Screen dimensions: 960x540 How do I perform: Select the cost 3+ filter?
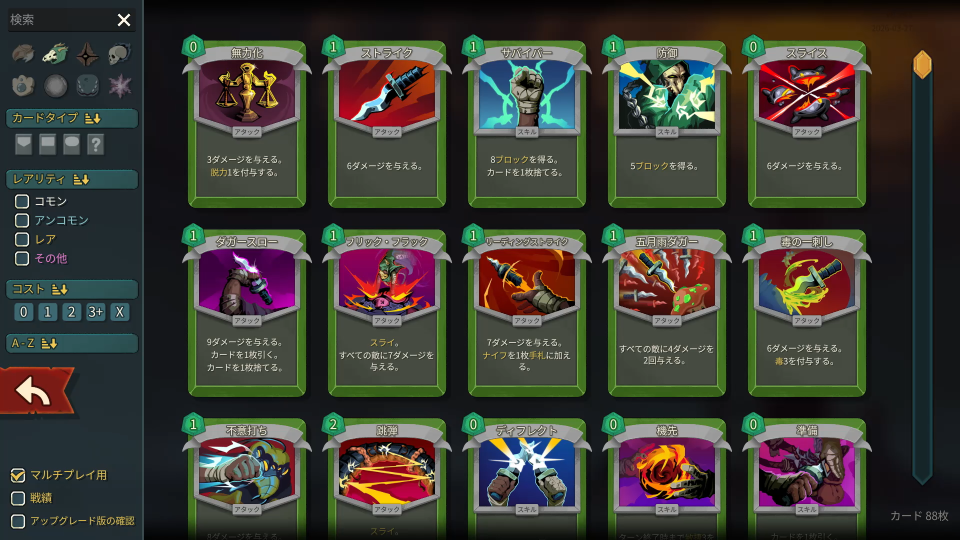(96, 312)
